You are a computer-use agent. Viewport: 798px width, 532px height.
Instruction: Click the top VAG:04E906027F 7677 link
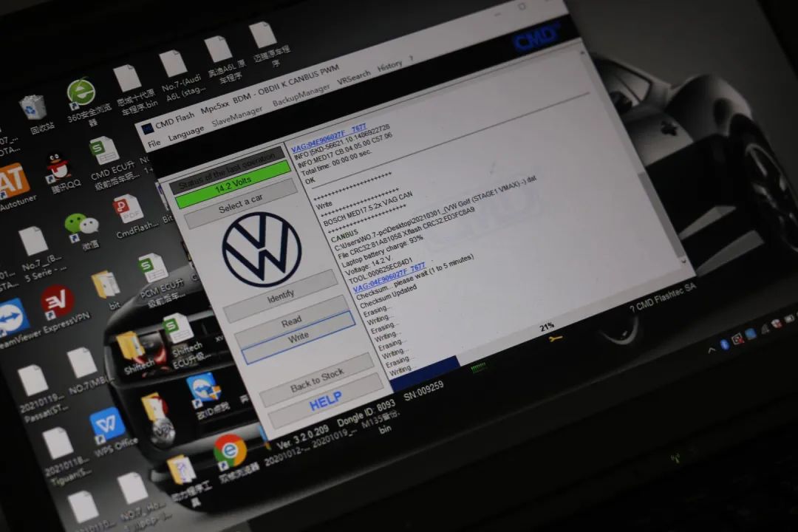coord(328,137)
